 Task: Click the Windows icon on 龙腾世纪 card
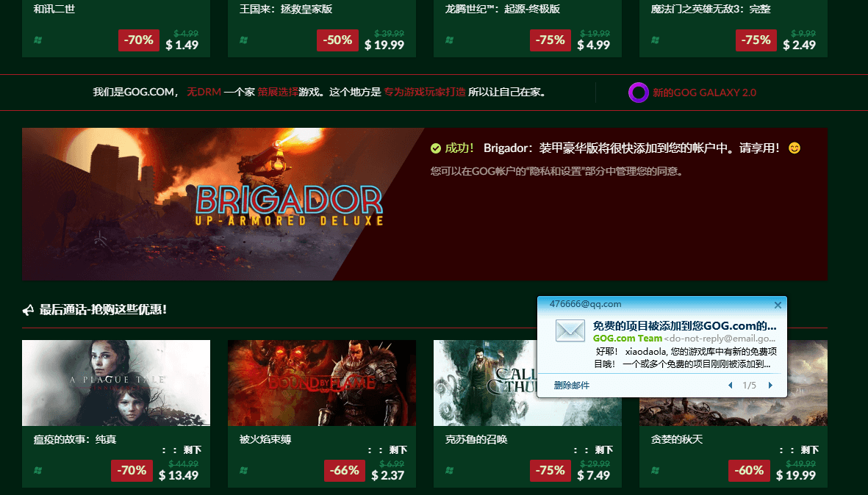450,40
